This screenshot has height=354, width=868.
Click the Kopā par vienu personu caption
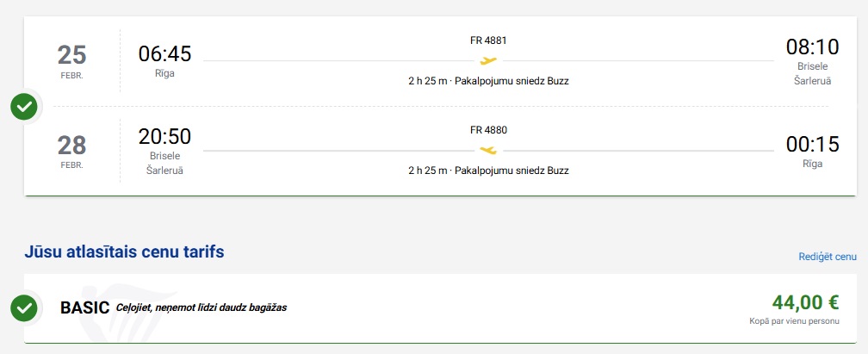click(x=794, y=320)
